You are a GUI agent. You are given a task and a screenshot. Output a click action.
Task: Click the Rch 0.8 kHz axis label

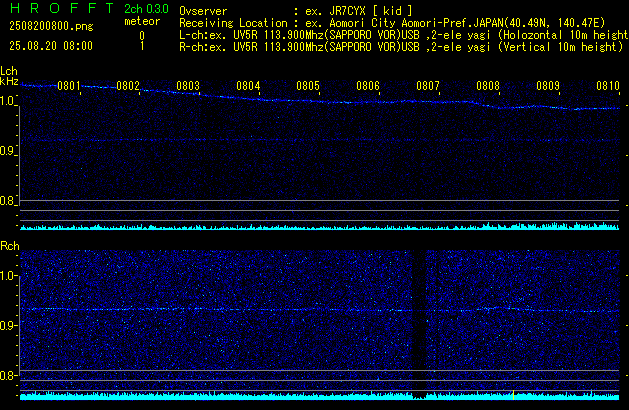click(x=7, y=375)
